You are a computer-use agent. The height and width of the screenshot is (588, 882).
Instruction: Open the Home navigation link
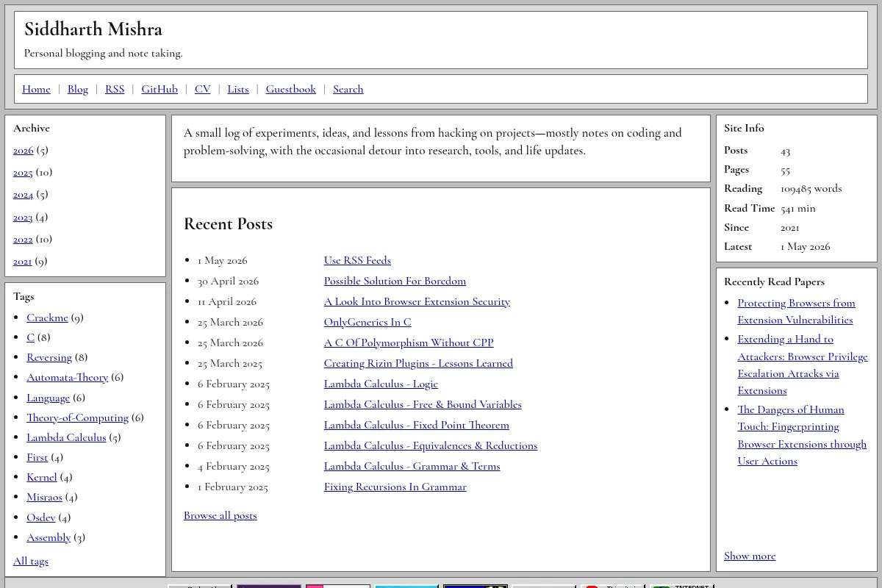[x=36, y=89]
